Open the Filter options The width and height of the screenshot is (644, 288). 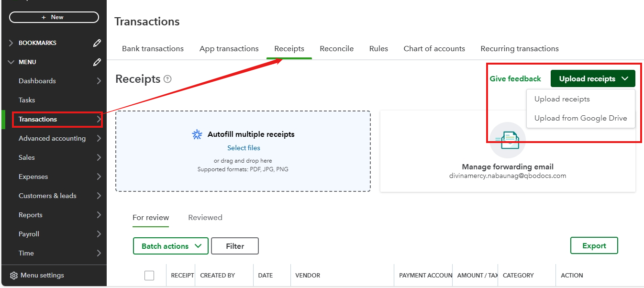point(234,245)
